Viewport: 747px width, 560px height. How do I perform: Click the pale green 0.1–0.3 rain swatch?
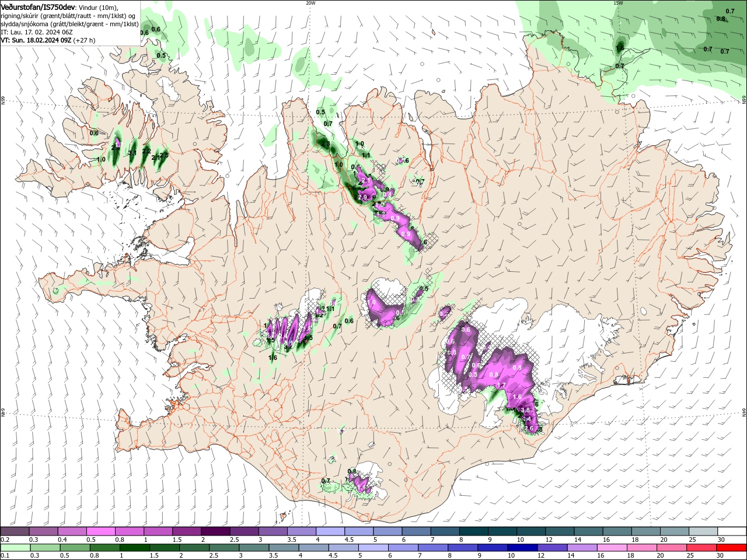[x=15, y=548]
